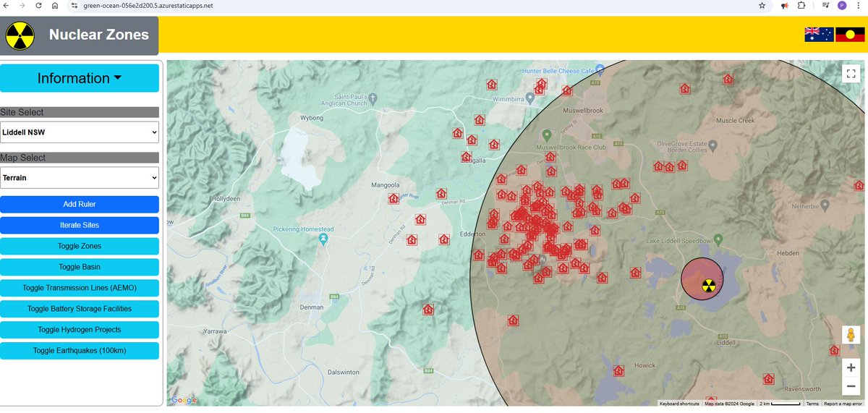
Task: Click the Australian flag icon
Action: coord(820,34)
